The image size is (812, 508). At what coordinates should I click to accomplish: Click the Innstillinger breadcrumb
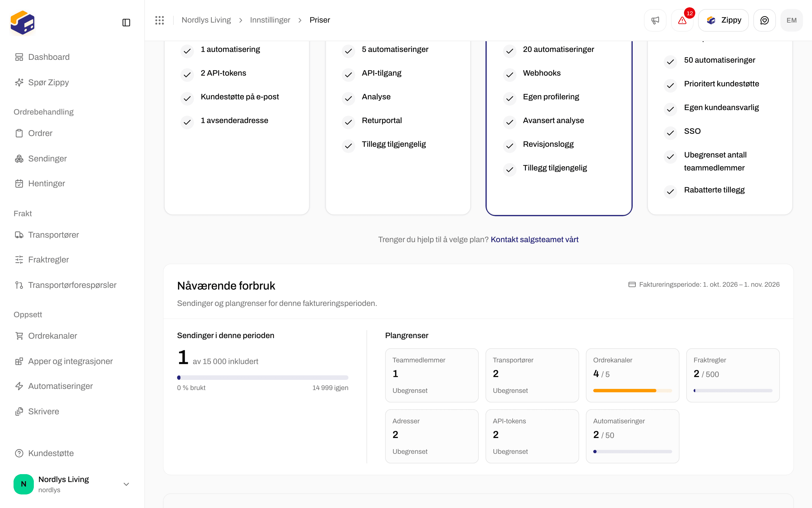tap(270, 20)
